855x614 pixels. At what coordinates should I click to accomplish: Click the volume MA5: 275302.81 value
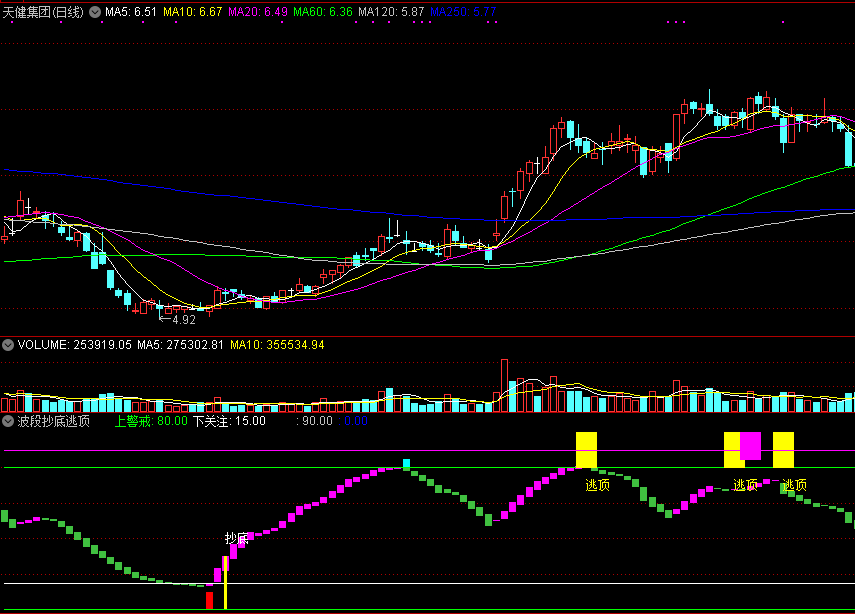(180, 345)
